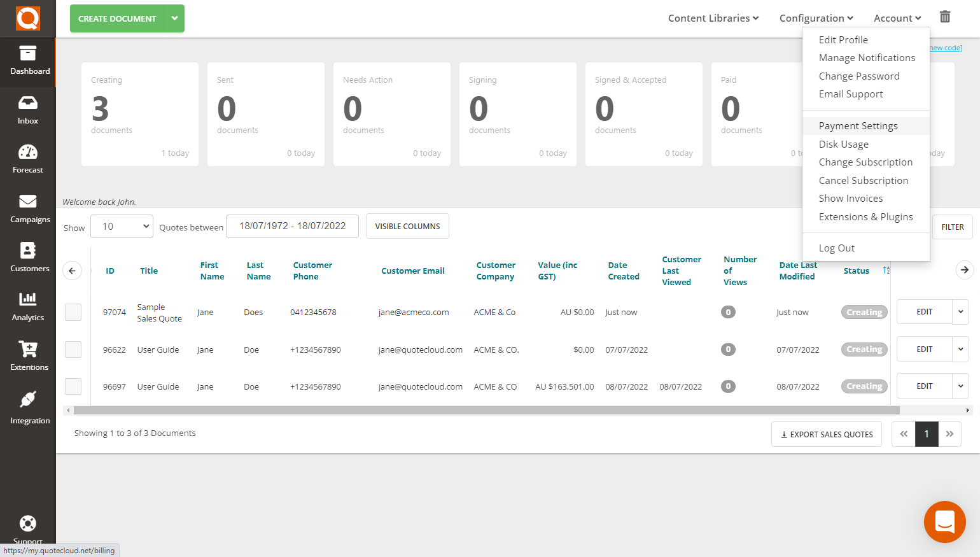Open the Content Libraries menu
The image size is (980, 557).
coord(712,18)
